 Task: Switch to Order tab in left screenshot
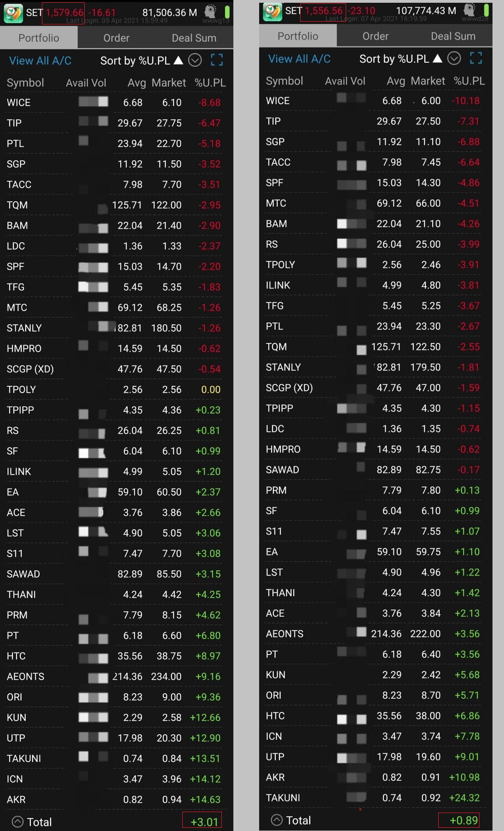click(x=116, y=38)
